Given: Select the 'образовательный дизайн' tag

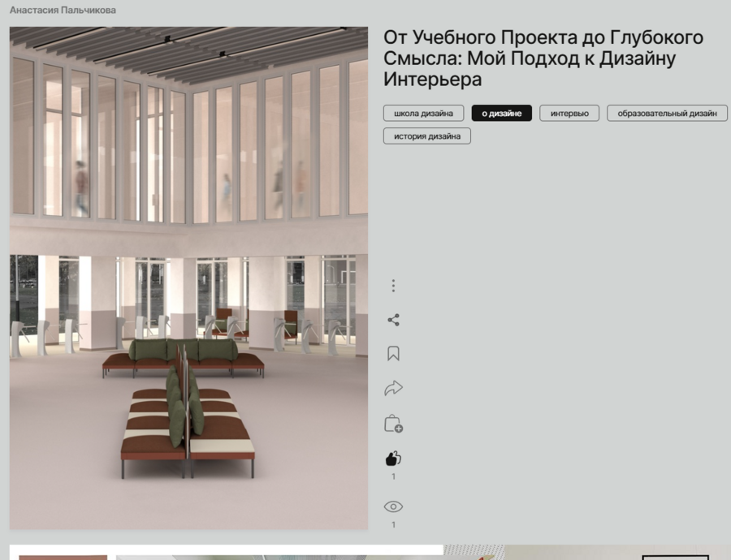Looking at the screenshot, I should (x=667, y=113).
